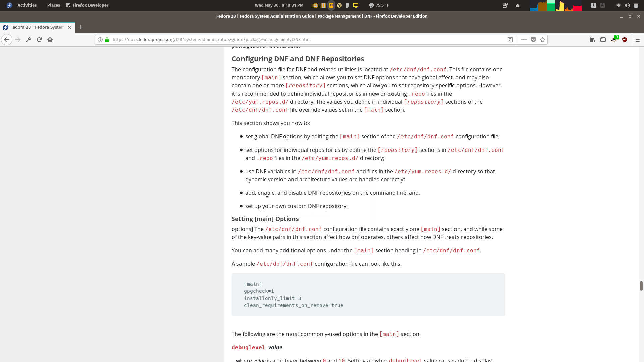Click the Configuring DNF and DNF Repositories heading

pyautogui.click(x=298, y=59)
